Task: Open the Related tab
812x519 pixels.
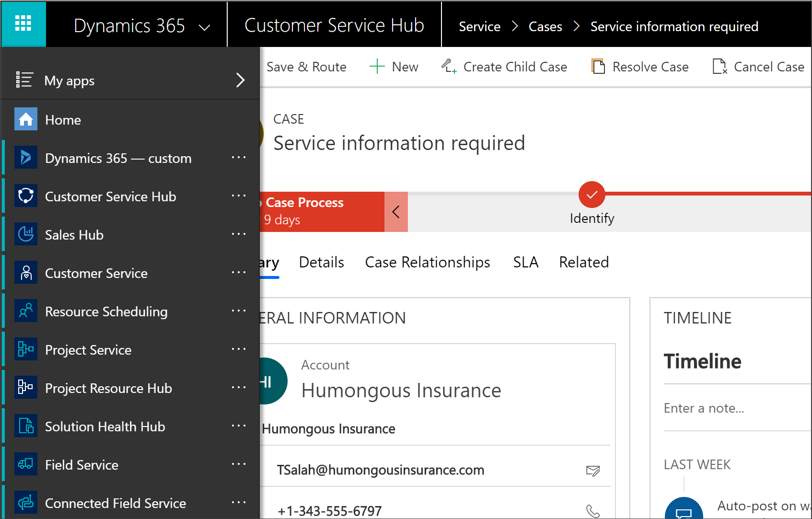Action: (583, 262)
